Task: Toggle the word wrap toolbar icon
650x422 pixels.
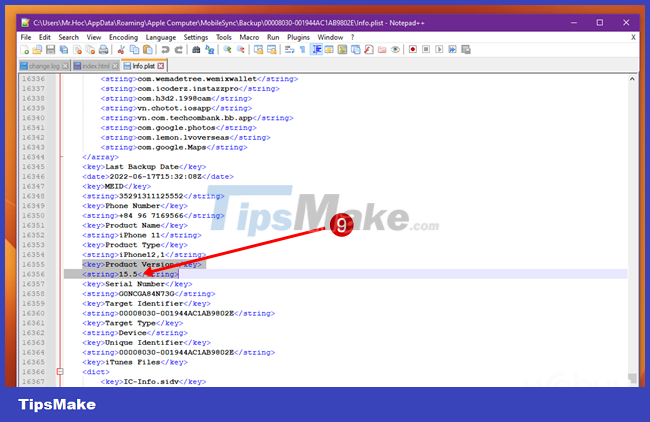Action: point(288,49)
